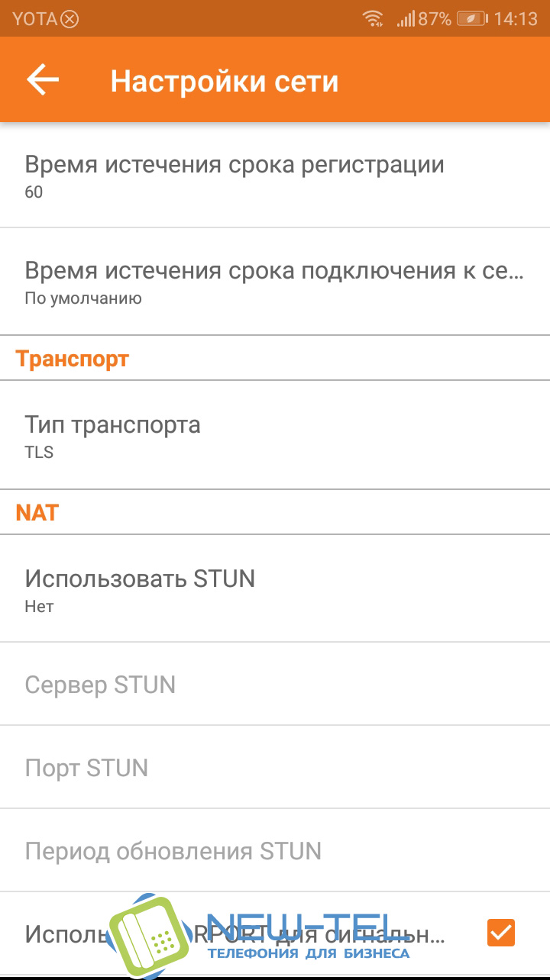The width and height of the screenshot is (550, 980).
Task: Tap the Период обновления STUN setting
Action: tap(275, 851)
